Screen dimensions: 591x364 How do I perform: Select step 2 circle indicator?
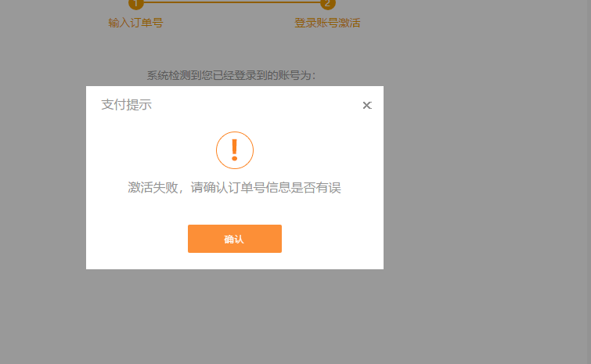tap(328, 4)
